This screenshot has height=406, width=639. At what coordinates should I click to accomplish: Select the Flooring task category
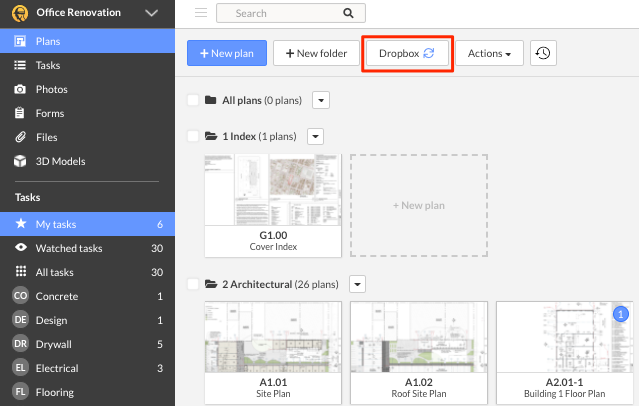[x=87, y=393]
